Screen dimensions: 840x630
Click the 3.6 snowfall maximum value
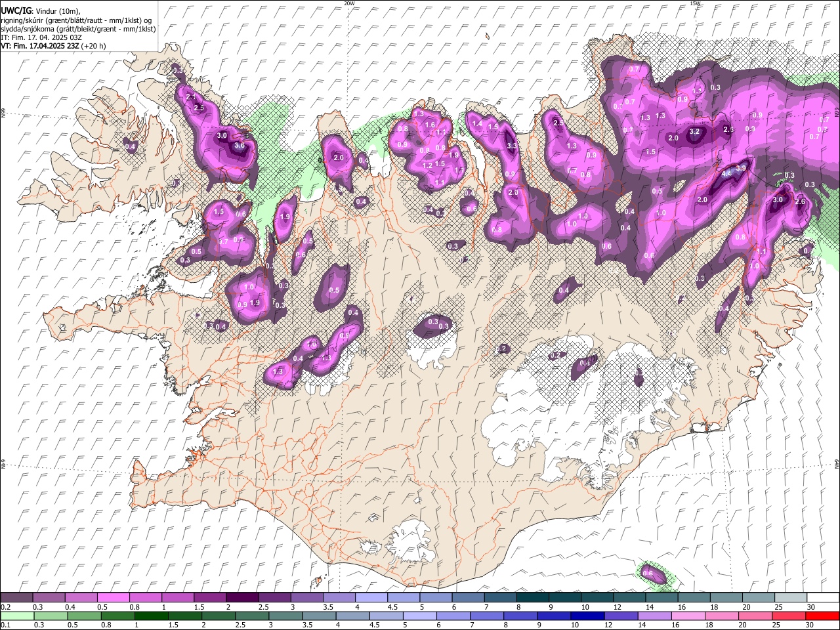240,146
